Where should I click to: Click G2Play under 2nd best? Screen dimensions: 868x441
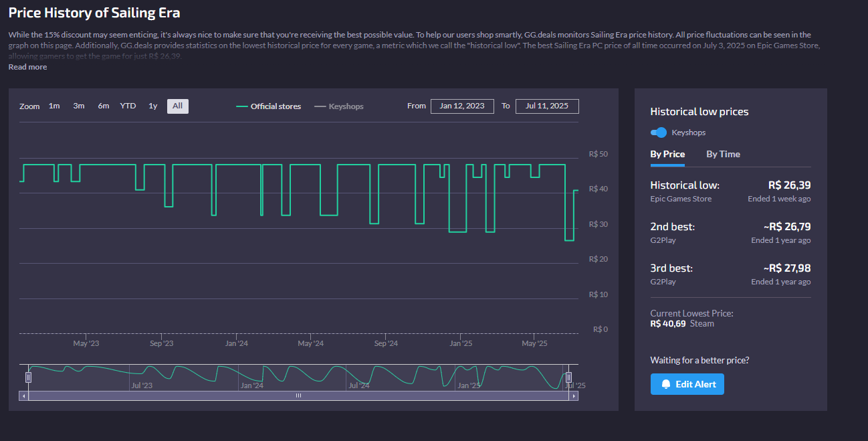click(663, 240)
